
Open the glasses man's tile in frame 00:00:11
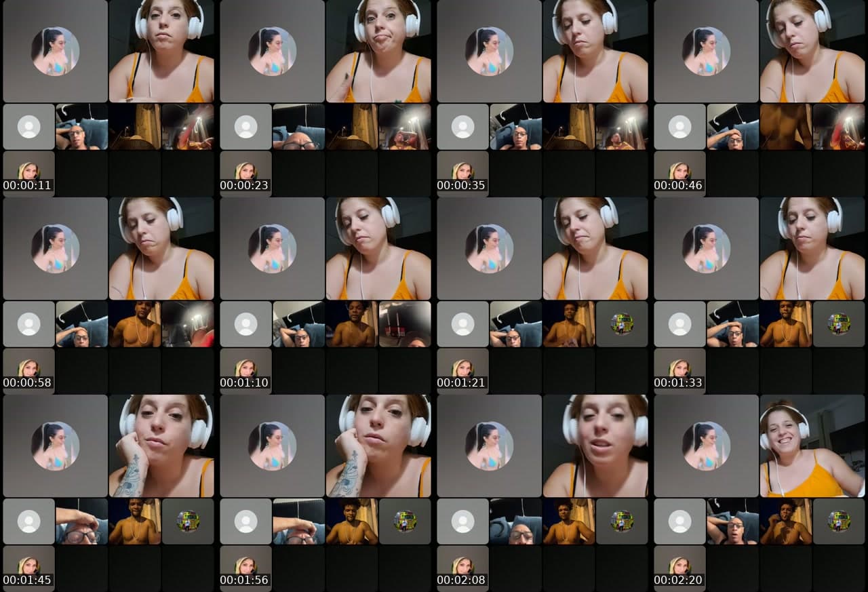(81, 127)
